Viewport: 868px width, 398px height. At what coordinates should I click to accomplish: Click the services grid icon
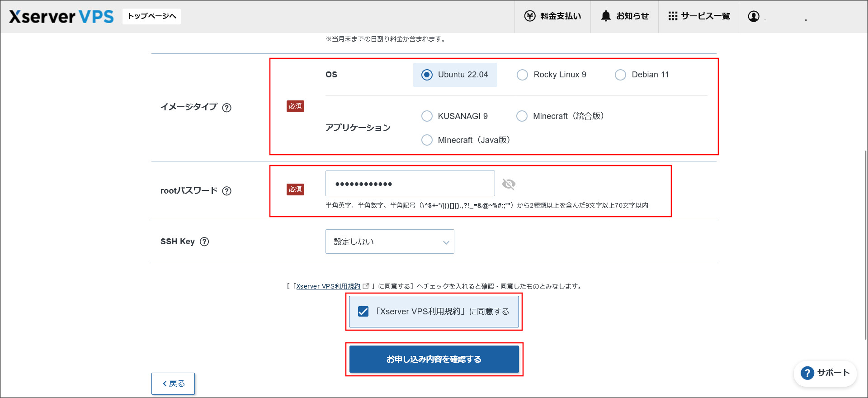point(673,16)
